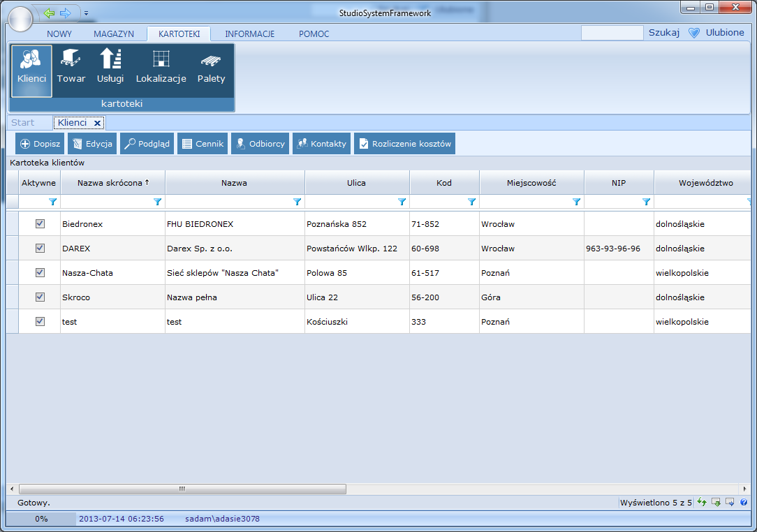Open the INFORMACJE ribbon tab
The height and width of the screenshot is (532, 757).
tap(249, 34)
